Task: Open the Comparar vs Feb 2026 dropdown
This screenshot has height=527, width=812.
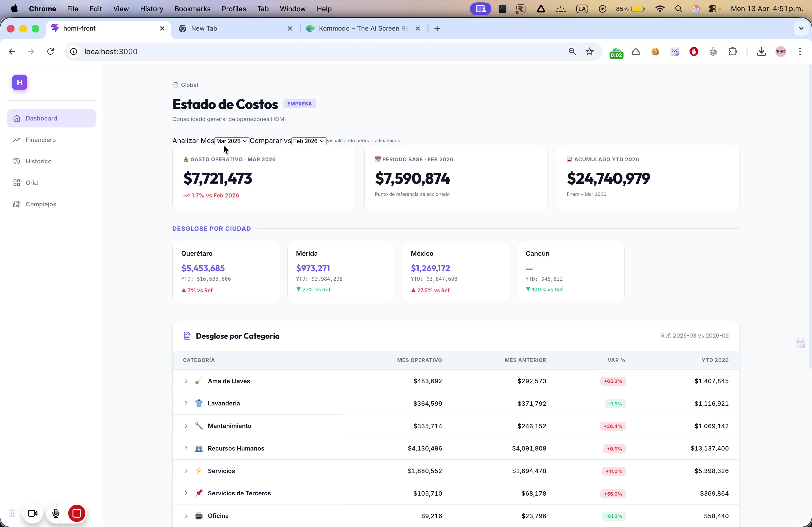Action: 309,141
